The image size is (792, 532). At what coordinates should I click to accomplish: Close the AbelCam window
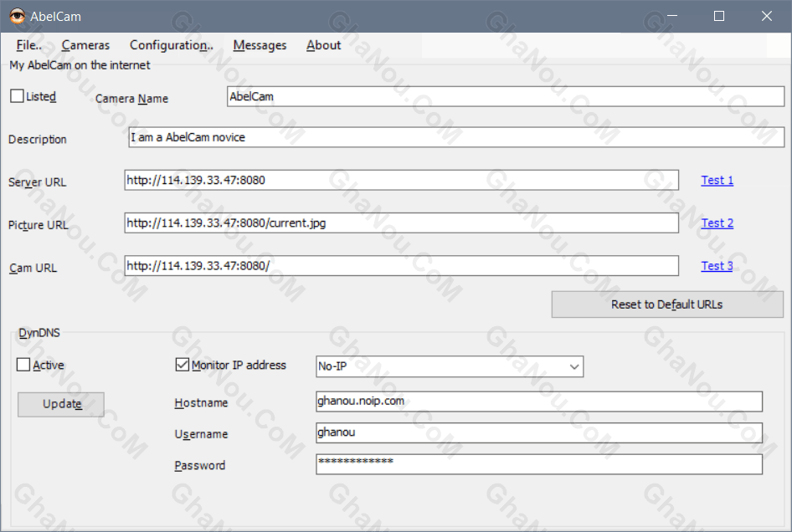767,16
